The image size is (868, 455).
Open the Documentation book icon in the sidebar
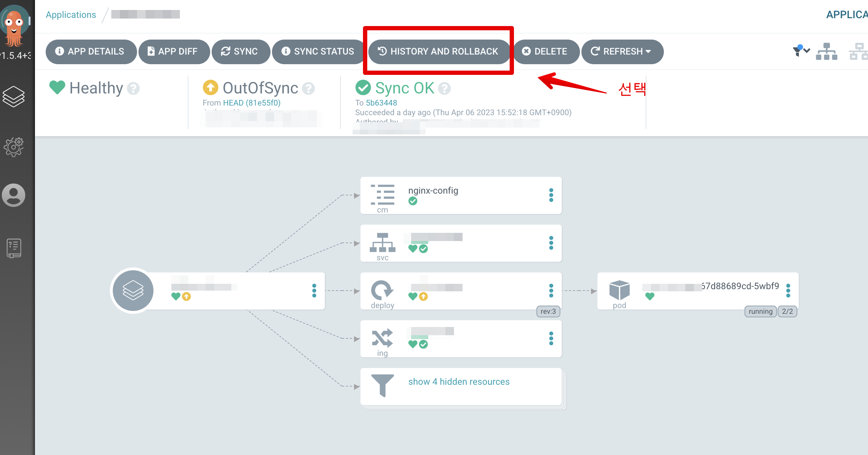(14, 248)
